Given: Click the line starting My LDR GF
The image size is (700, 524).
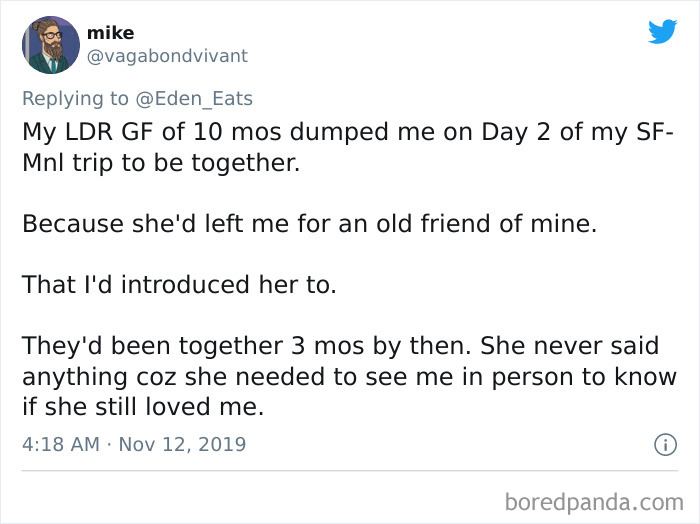Looking at the screenshot, I should point(348,132).
